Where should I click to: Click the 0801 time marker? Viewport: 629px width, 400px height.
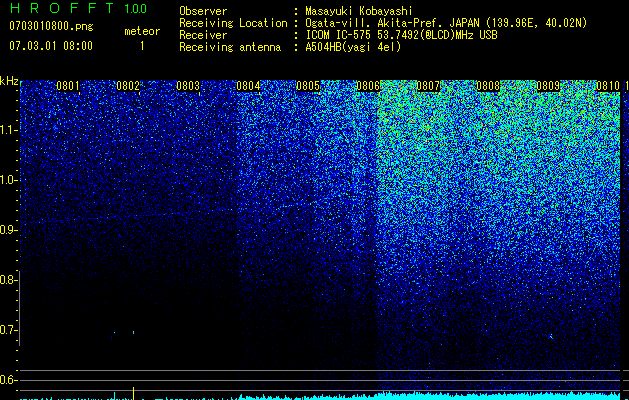pos(68,86)
